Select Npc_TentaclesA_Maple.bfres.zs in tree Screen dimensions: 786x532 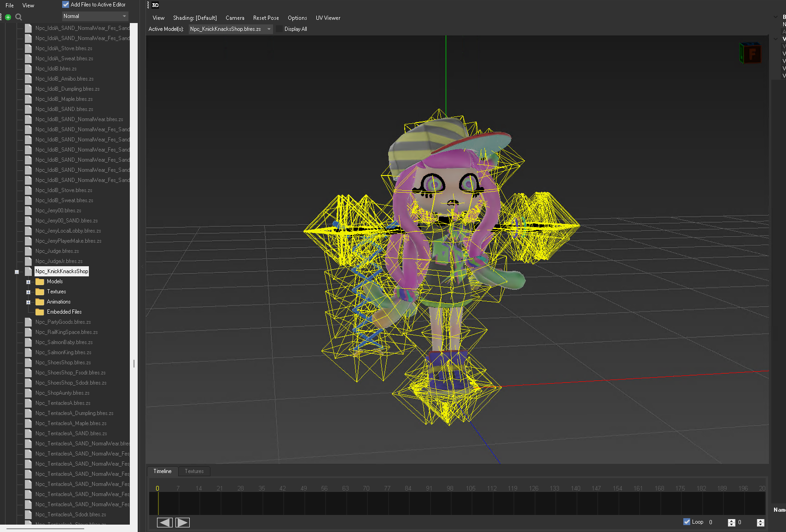[x=71, y=423]
